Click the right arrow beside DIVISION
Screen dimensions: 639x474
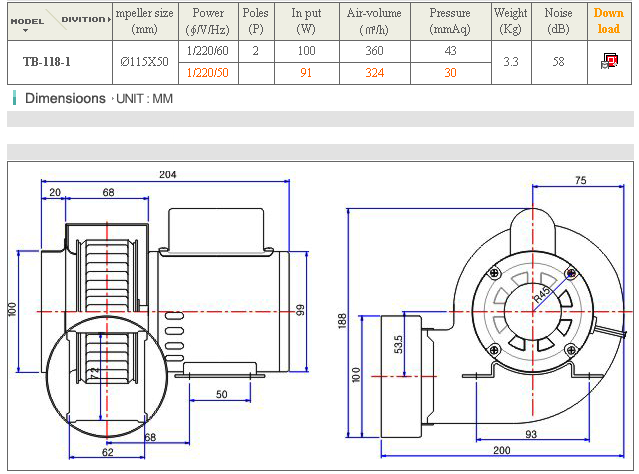click(x=108, y=19)
